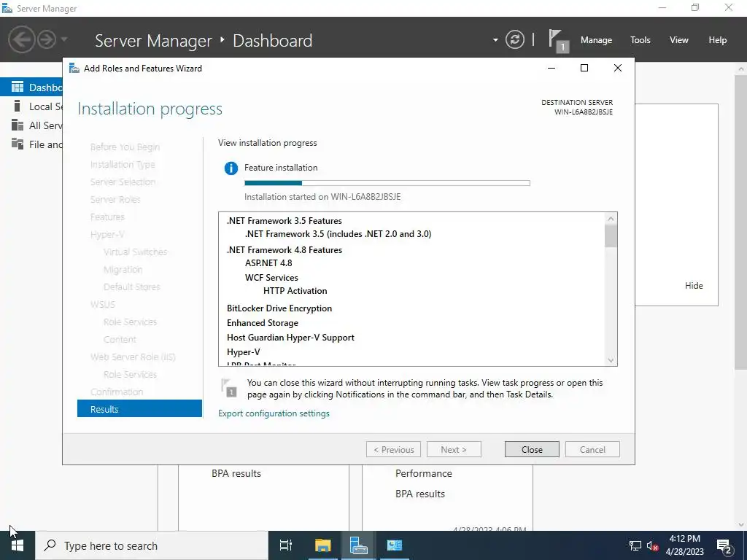Click 'Enhanced Storage' entry
Viewport: 747px width, 560px height.
(x=263, y=323)
